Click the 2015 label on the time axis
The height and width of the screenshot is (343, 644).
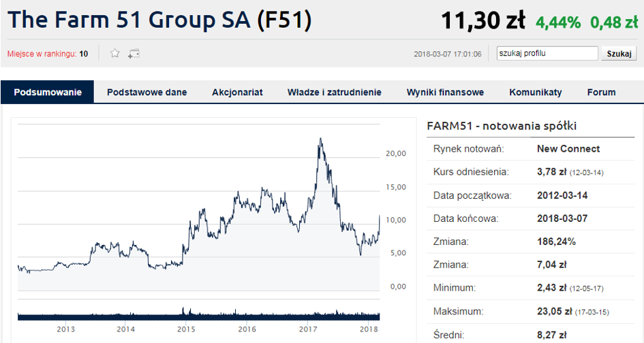[186, 329]
